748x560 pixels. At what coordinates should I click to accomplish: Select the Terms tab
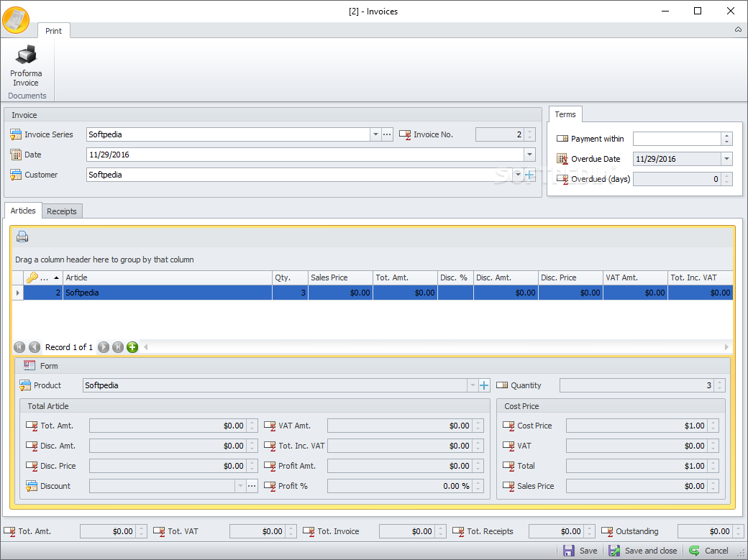click(565, 114)
